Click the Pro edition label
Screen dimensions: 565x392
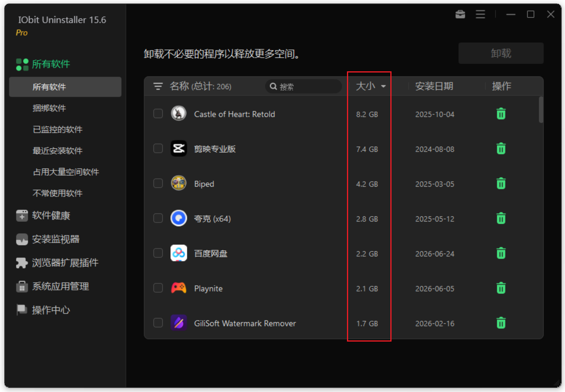click(22, 33)
